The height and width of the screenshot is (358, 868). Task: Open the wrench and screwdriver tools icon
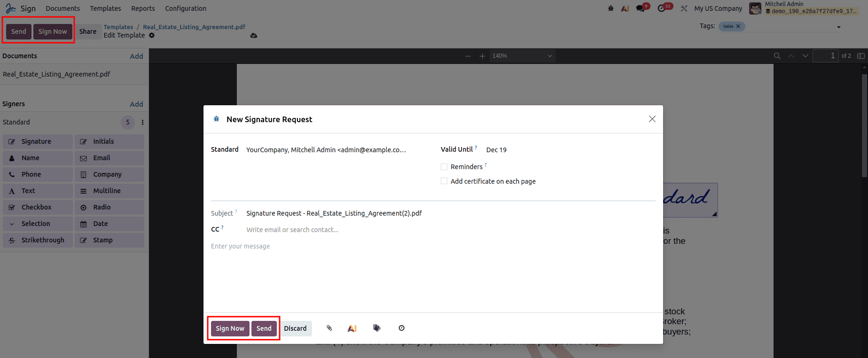[x=684, y=8]
